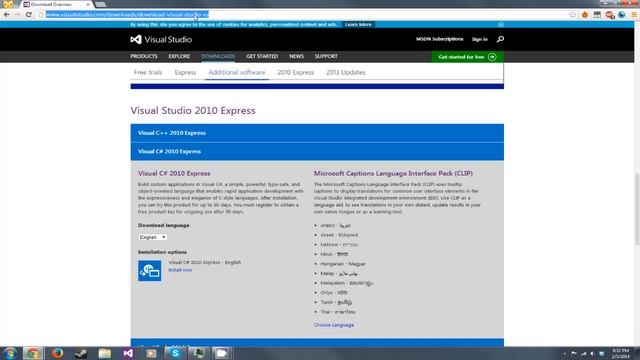Click the volume icon in system tray
Viewport: 640px width, 360px height.
(x=592, y=353)
